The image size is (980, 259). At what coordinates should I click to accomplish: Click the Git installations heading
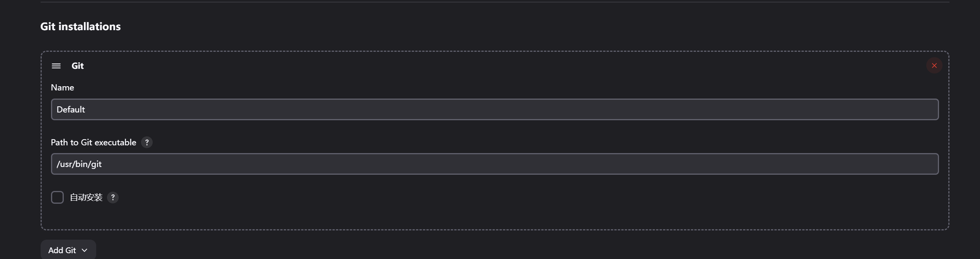tap(81, 26)
